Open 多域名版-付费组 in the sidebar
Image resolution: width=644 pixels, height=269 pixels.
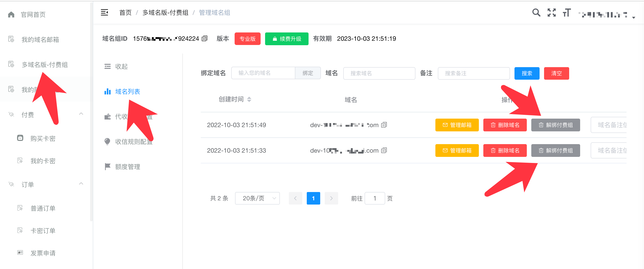click(45, 65)
